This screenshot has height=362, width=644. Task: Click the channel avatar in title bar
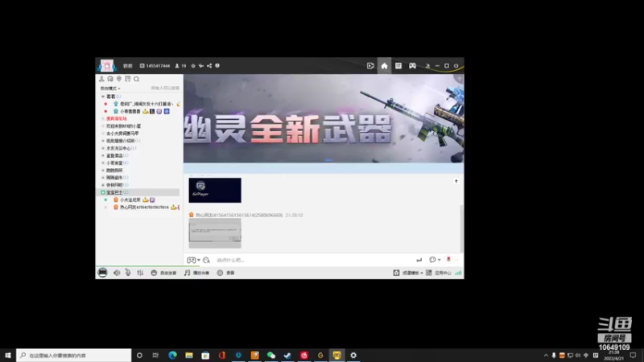click(107, 65)
